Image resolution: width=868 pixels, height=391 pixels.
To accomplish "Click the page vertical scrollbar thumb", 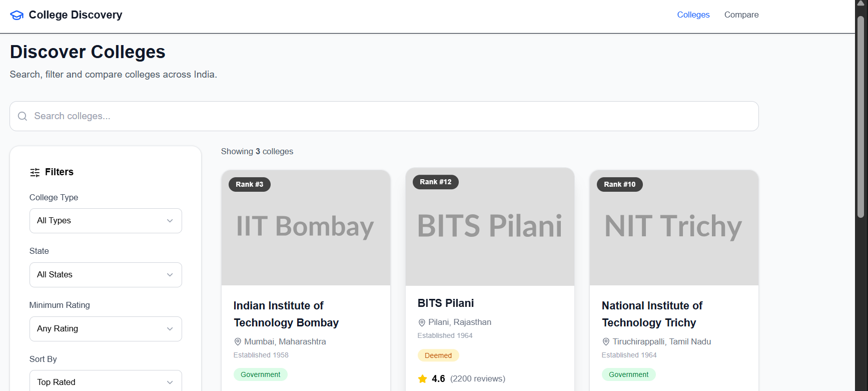I will point(860,117).
